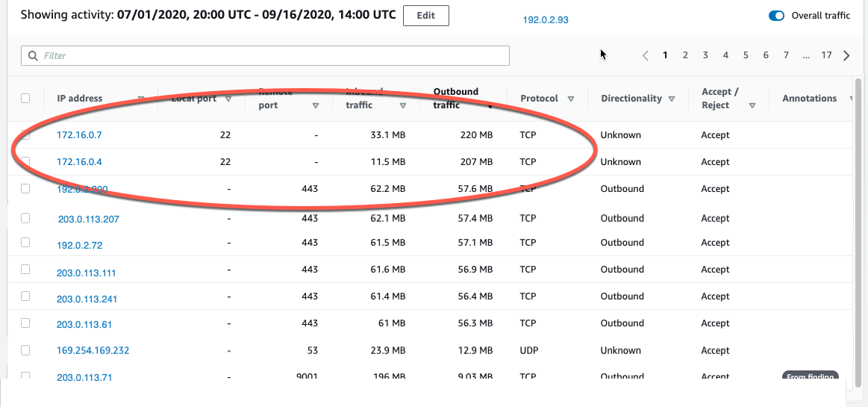Open page 5 of results
The height and width of the screenshot is (407, 868).
(x=746, y=55)
